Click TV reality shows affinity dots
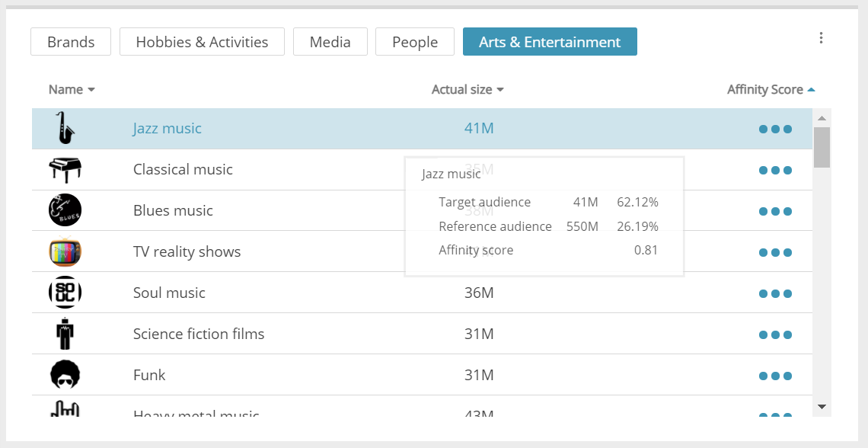The height and width of the screenshot is (448, 868). coord(775,252)
